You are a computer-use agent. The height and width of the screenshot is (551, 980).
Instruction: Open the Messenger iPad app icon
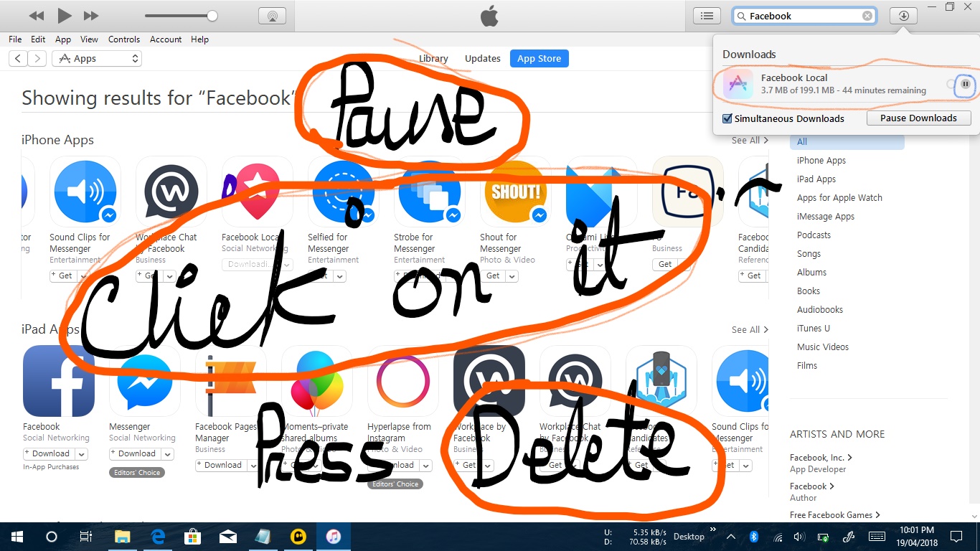pos(145,381)
